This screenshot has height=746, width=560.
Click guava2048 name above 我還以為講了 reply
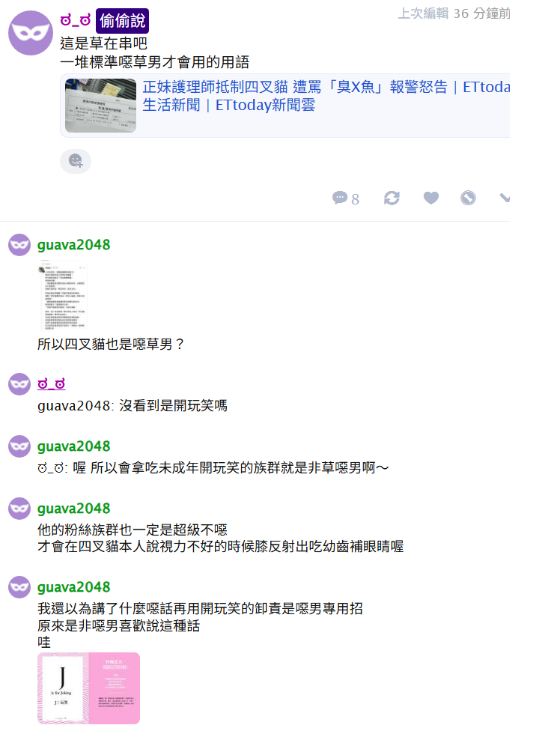click(73, 587)
